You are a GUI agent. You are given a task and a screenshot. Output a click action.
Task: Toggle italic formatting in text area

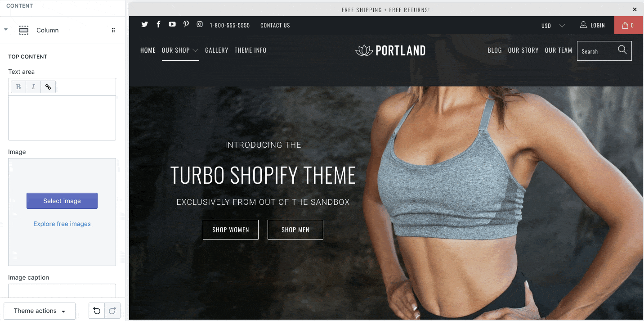(33, 87)
